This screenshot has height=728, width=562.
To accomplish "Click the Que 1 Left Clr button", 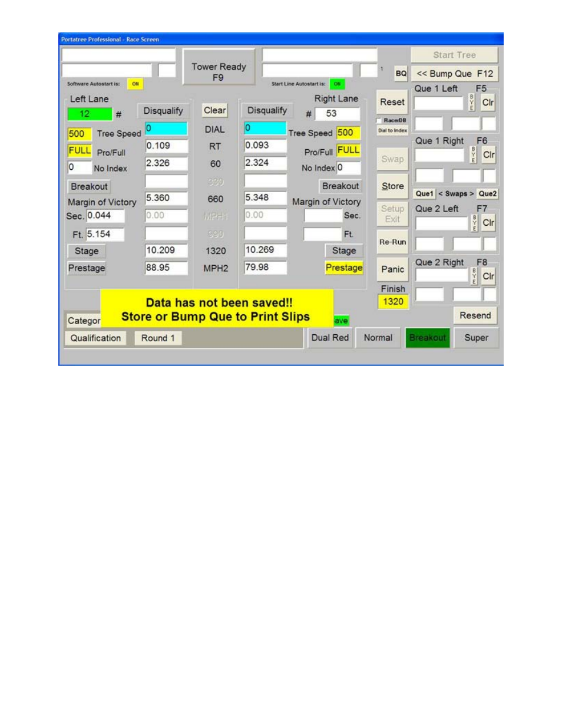I will pos(488,103).
